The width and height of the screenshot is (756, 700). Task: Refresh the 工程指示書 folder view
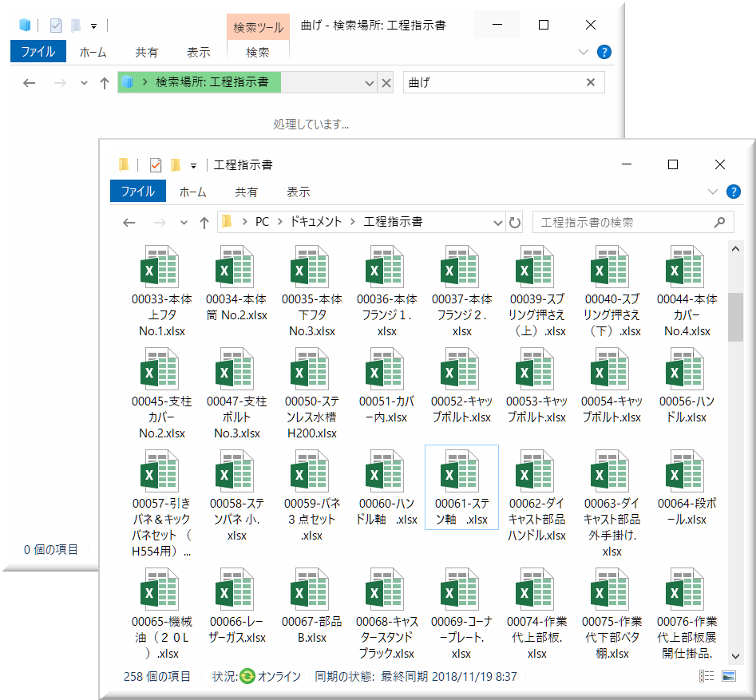(x=515, y=222)
